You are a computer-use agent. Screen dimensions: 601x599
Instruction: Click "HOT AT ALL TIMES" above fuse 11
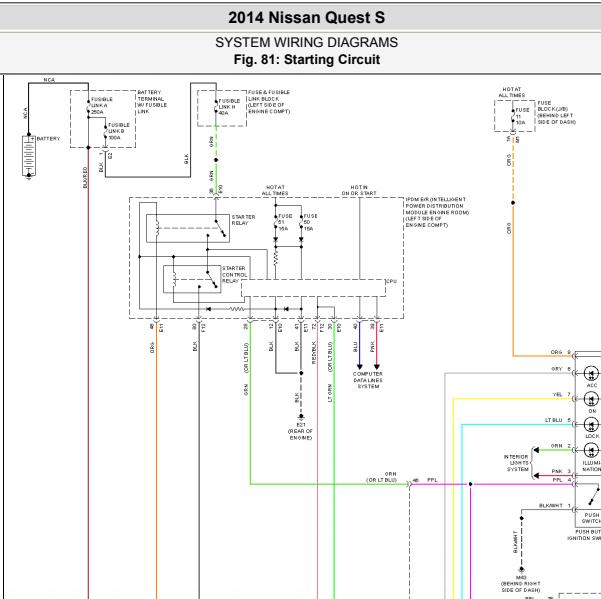512,92
